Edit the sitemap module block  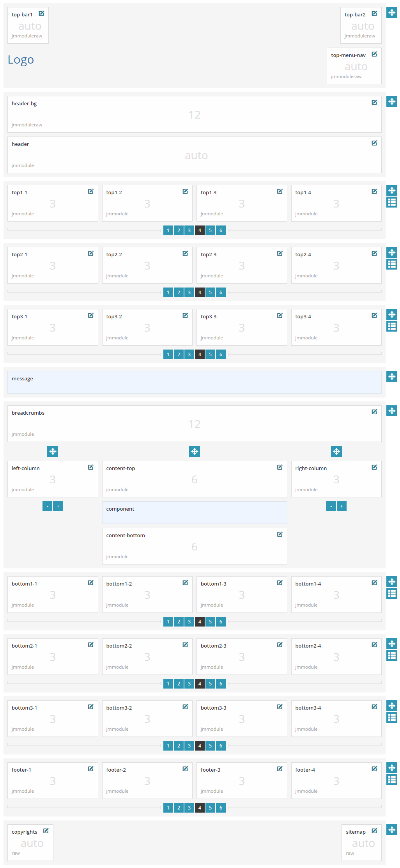point(374,831)
